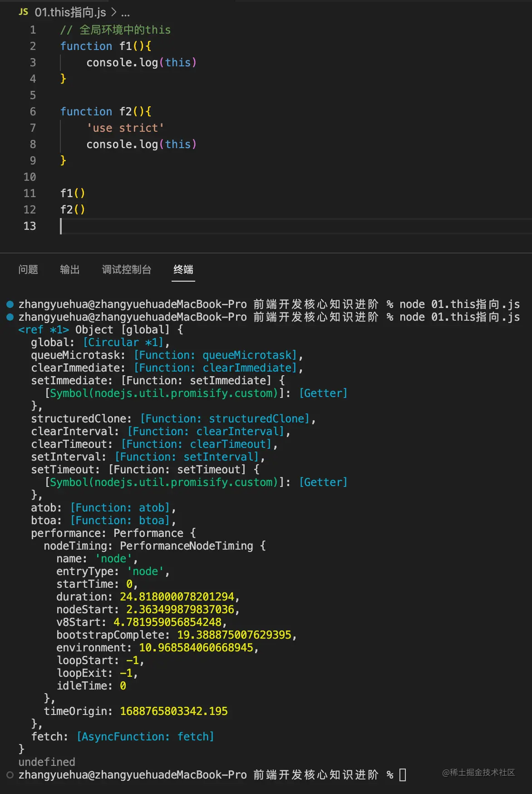The width and height of the screenshot is (532, 794).
Task: Click the queueMicrotask function output line
Action: pyautogui.click(x=167, y=355)
